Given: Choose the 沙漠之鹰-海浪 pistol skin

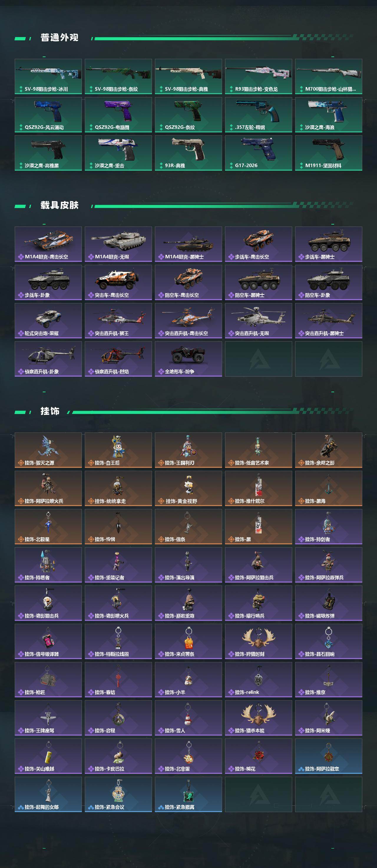Looking at the screenshot, I should pos(328,114).
